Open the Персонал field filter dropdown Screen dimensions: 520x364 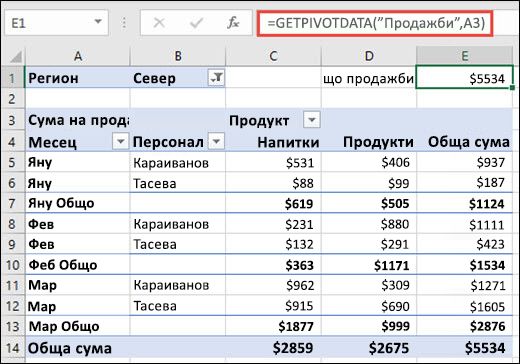(x=216, y=141)
